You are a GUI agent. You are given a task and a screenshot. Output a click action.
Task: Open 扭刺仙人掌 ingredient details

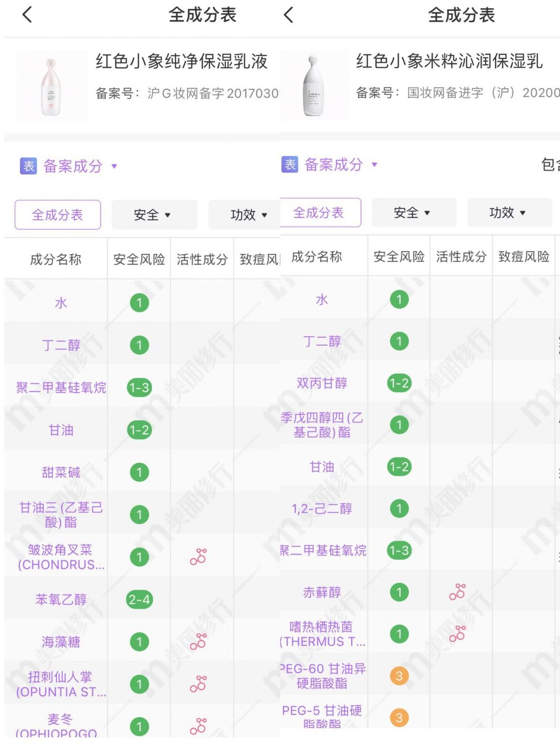tap(61, 684)
